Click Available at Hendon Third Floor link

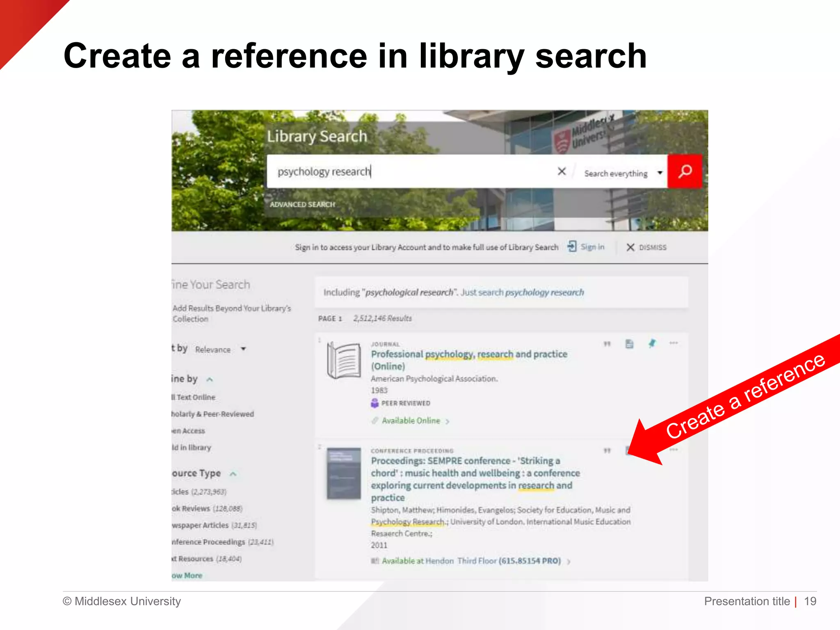coord(471,561)
